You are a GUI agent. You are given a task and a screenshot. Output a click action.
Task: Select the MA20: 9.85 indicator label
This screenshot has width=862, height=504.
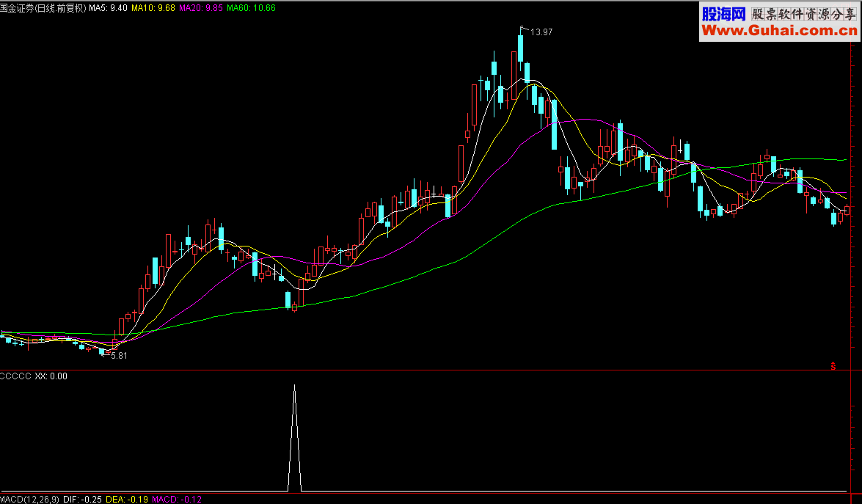tap(201, 8)
